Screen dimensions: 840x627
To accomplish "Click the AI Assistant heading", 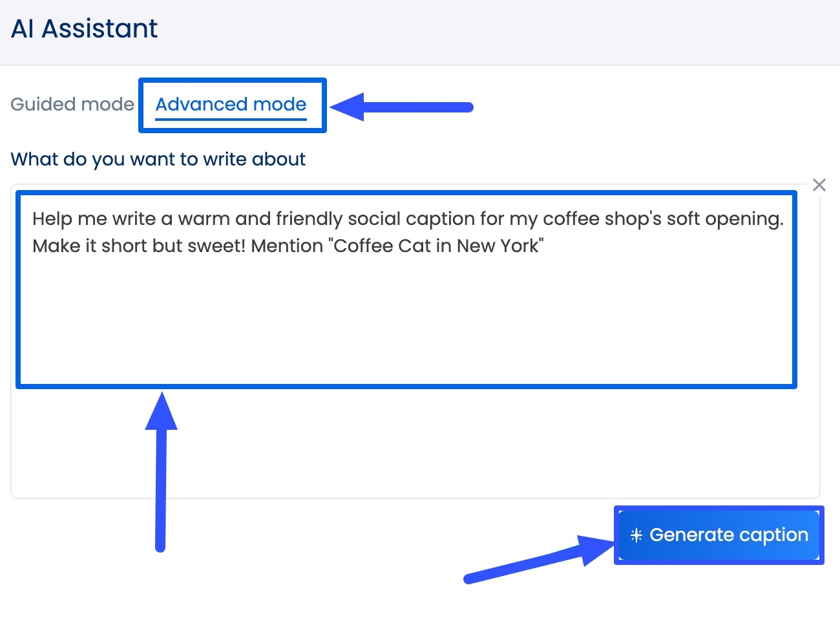I will tap(84, 28).
